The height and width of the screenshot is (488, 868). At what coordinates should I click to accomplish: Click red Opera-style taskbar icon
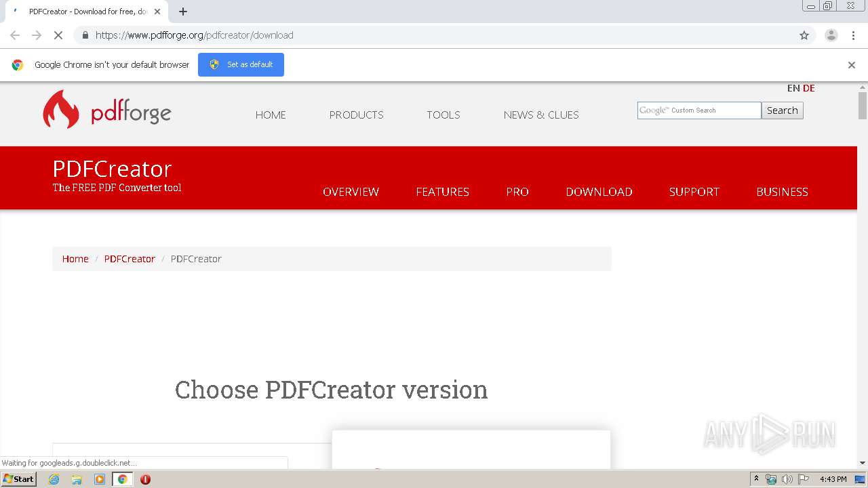pos(145,479)
